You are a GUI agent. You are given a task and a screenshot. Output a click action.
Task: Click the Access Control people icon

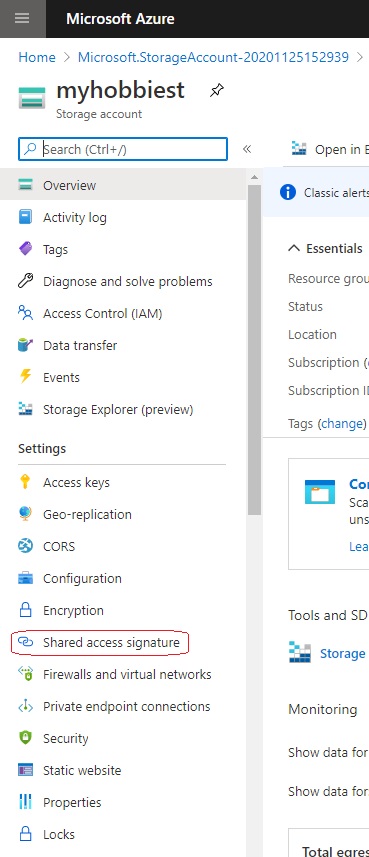(26, 313)
